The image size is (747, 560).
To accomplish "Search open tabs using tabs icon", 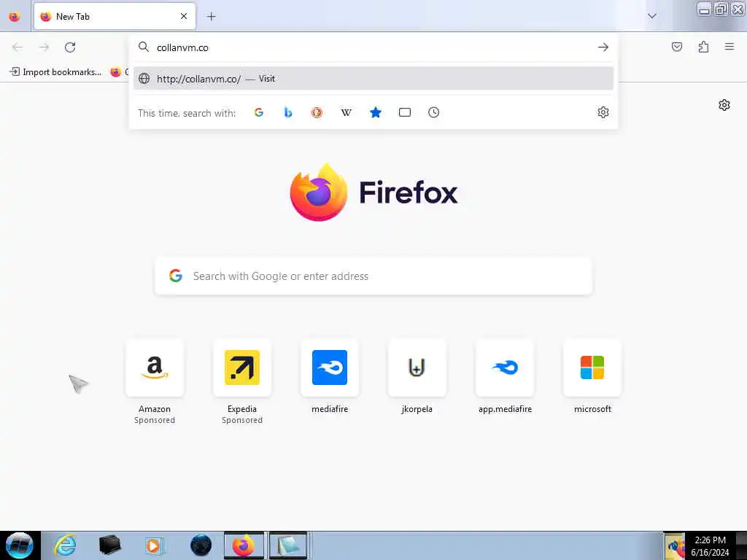I will pyautogui.click(x=404, y=112).
